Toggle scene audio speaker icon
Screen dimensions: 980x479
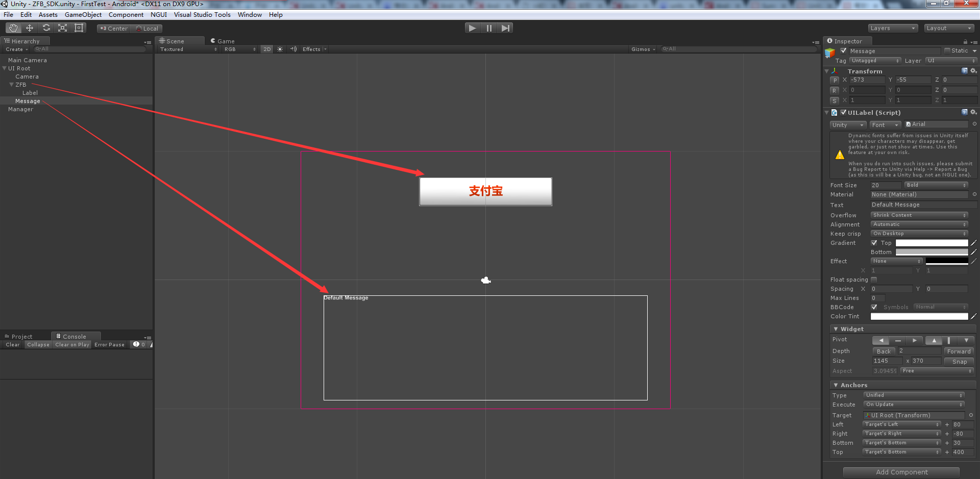click(293, 49)
